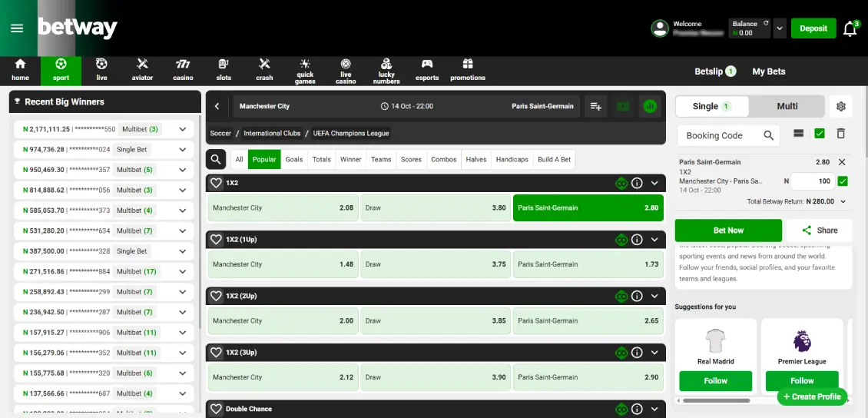Uncheck the Paris Saint-Germain bet checkbox
Image resolution: width=868 pixels, height=418 pixels.
click(843, 181)
